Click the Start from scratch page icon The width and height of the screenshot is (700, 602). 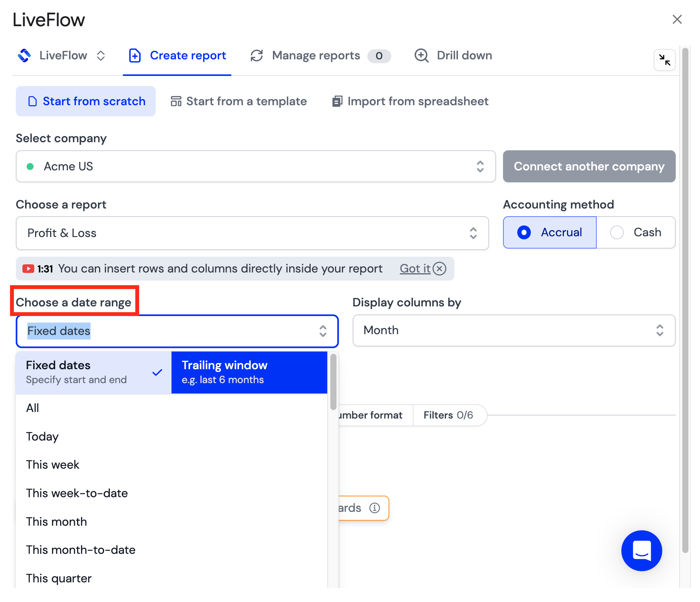[33, 101]
